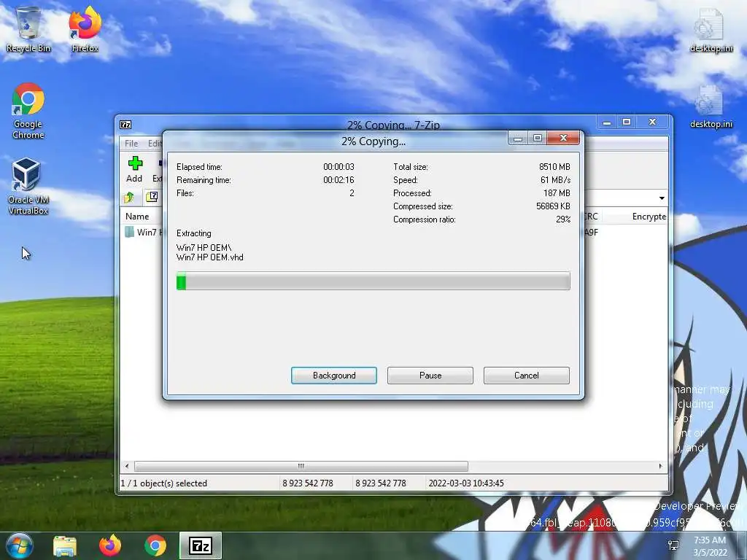
Task: Click the 56869 KB compressed size value
Action: click(x=553, y=206)
